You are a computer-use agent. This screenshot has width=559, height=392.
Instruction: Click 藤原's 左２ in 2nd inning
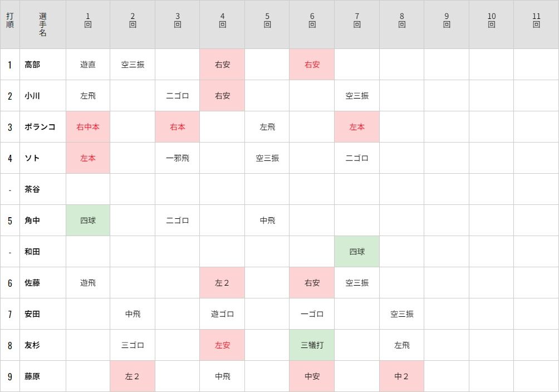(x=133, y=376)
